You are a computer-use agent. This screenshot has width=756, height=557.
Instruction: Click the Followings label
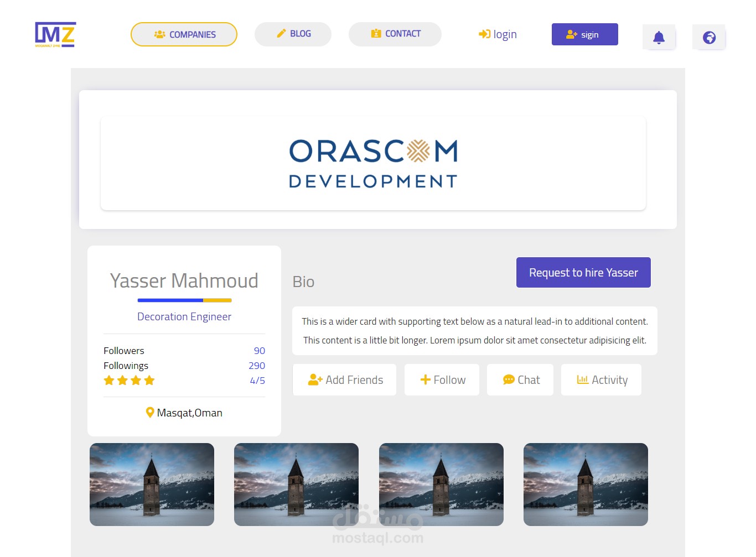pos(126,366)
